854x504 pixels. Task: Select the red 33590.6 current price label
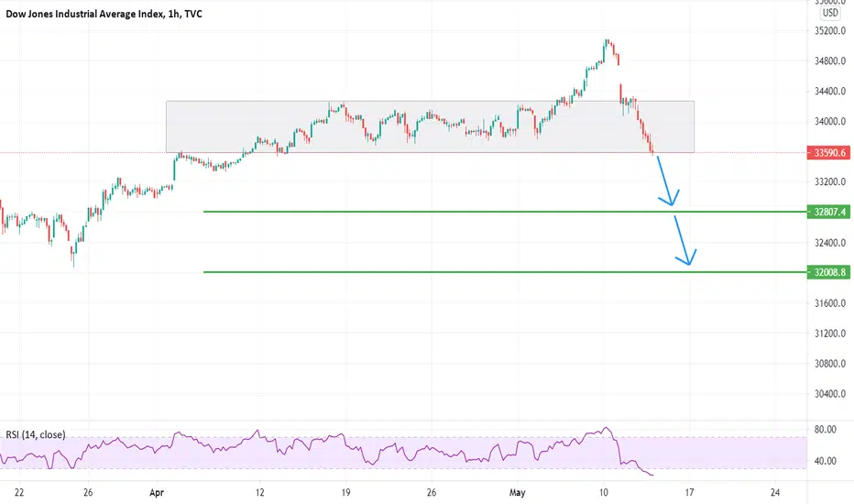(x=829, y=152)
